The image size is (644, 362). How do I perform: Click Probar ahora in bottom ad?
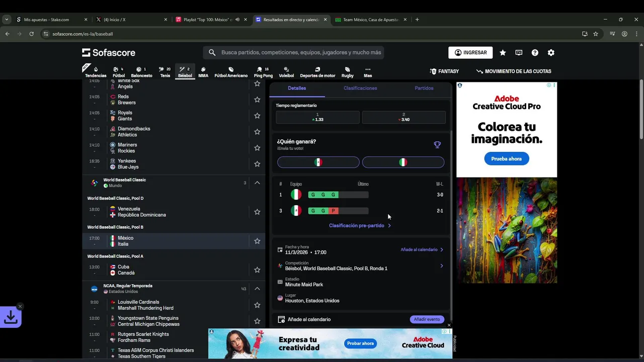(x=360, y=343)
